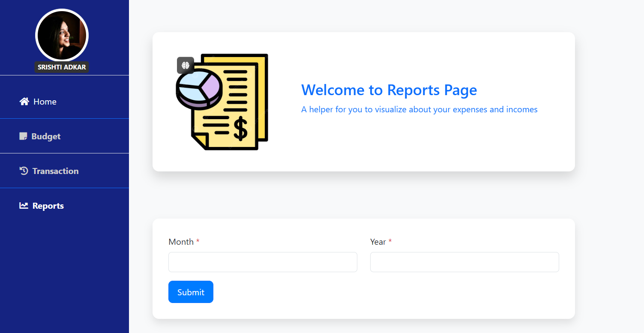Click the history clock icon beside Transaction

[24, 171]
